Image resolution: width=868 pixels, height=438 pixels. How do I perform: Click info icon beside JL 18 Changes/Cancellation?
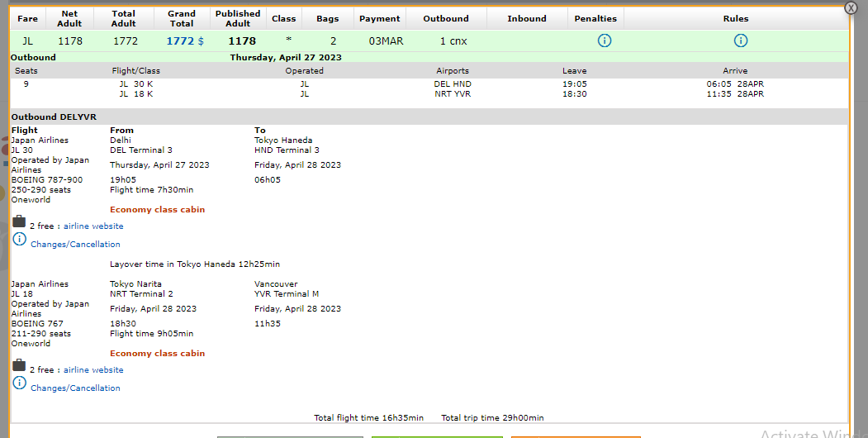19,383
